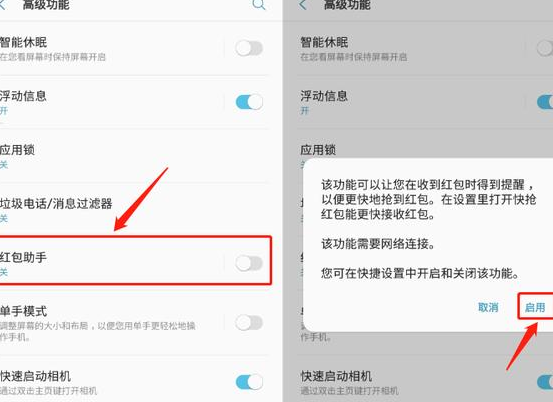Tap back arrow in right dimmed panel
Screen dimensions: 553x402
pos(303,5)
